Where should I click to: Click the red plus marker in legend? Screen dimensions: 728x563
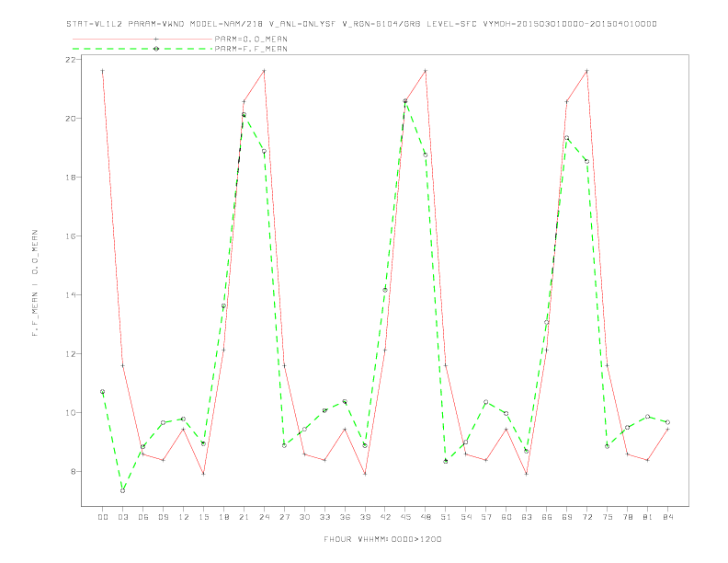click(x=156, y=39)
